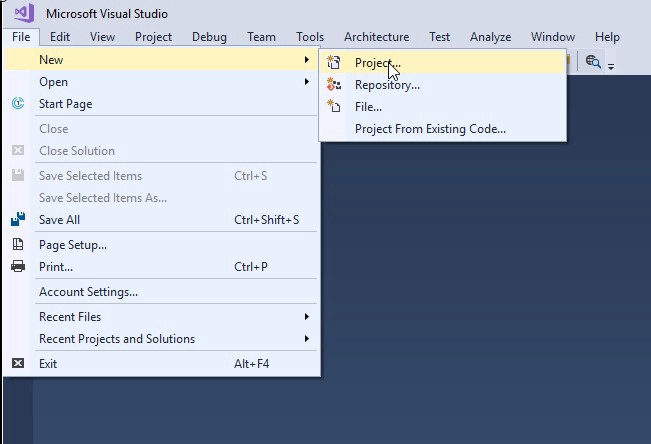The height and width of the screenshot is (444, 651).
Task: Click the Microsoft Visual Studio title text
Action: (107, 14)
